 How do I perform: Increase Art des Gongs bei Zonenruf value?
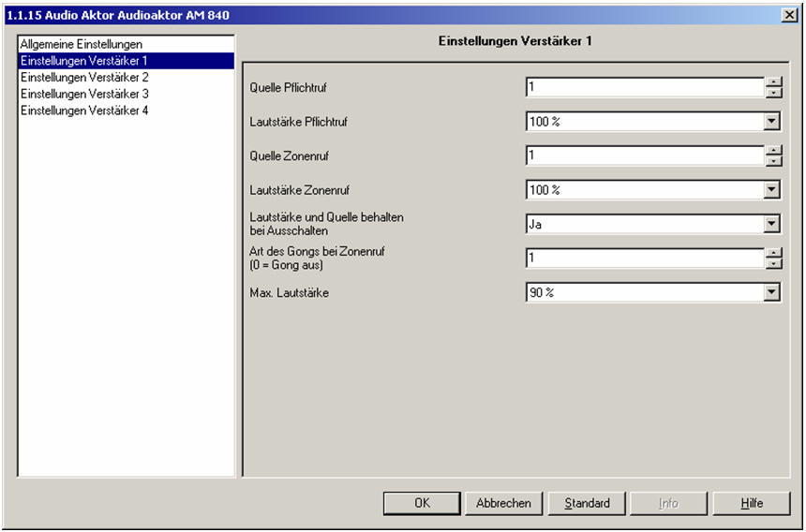773,253
